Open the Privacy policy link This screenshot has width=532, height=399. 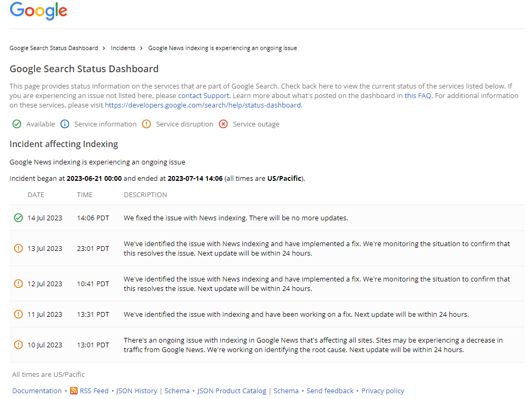coord(383,391)
